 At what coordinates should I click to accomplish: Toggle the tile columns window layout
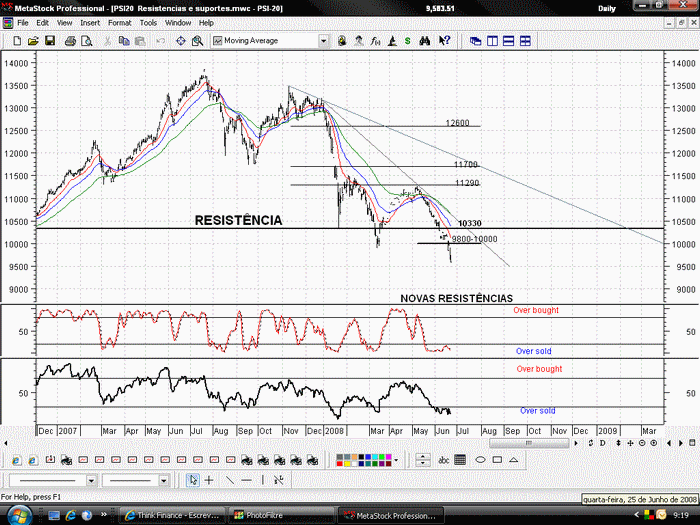pos(492,41)
